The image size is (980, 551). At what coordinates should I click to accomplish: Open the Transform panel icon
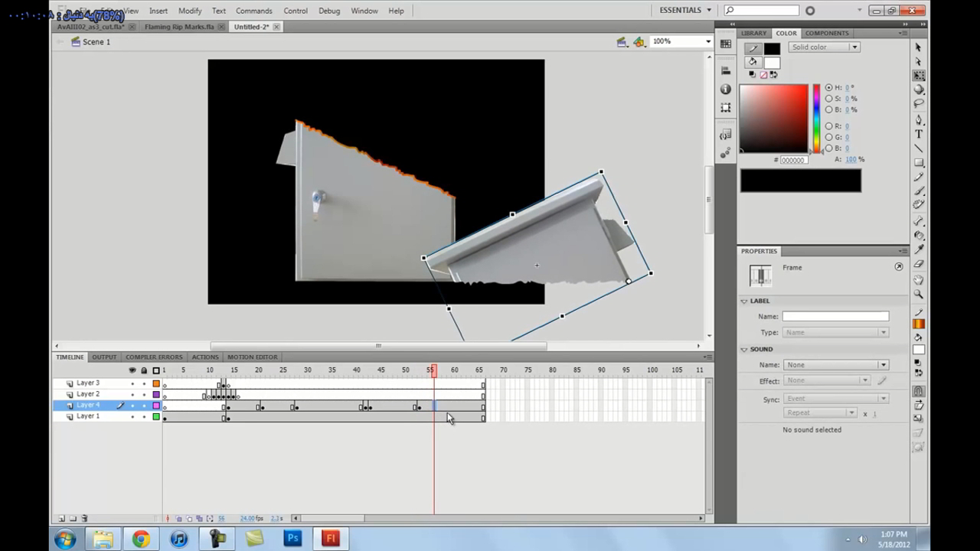(726, 108)
